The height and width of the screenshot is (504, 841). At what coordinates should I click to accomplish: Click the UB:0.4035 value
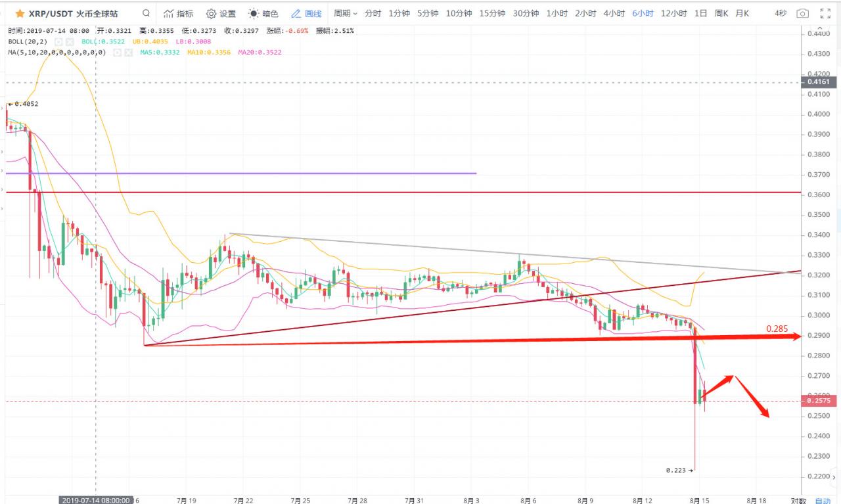click(x=152, y=41)
